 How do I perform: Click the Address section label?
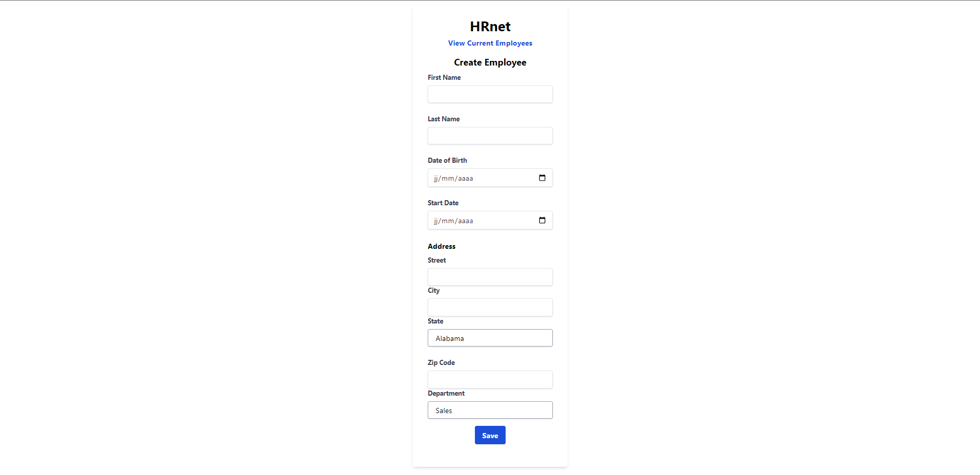[x=441, y=246]
